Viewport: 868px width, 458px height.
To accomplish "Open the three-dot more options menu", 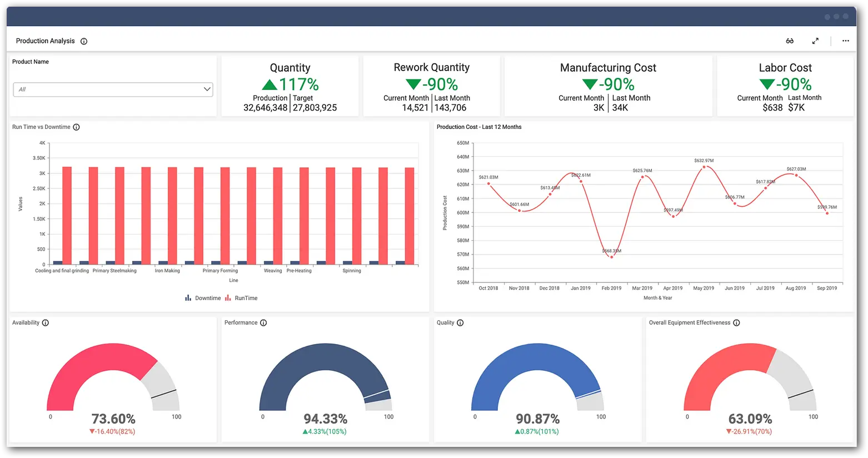I will coord(845,41).
